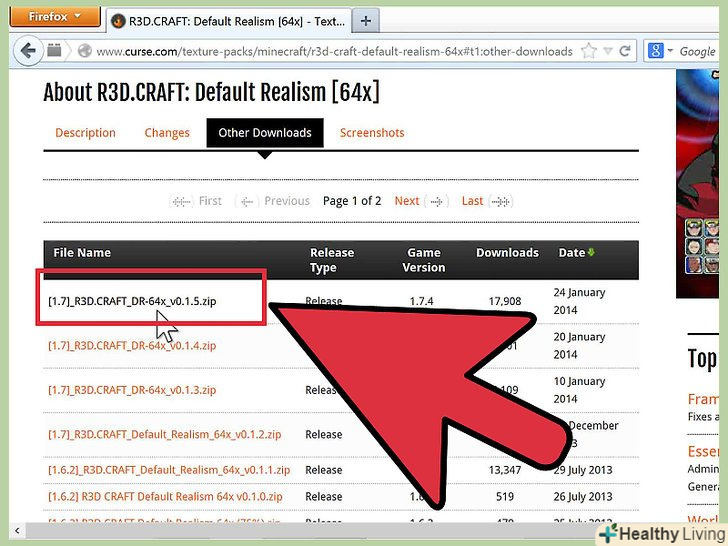
Task: Select the R3D.CRAFT Default Realism browser tab
Action: point(229,21)
